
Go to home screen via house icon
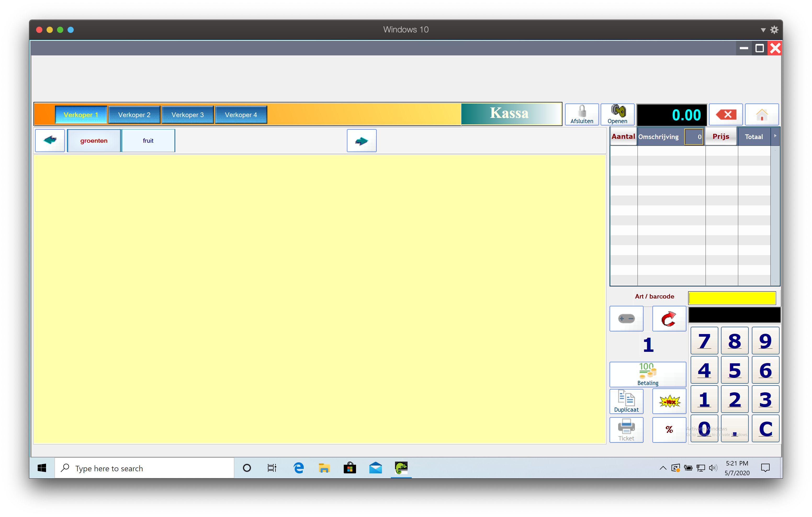click(762, 114)
